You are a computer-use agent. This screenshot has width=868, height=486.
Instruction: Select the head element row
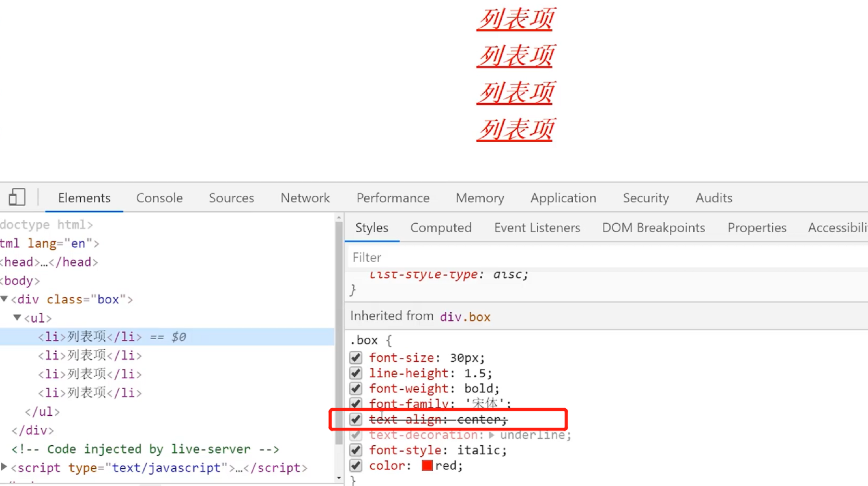click(49, 262)
